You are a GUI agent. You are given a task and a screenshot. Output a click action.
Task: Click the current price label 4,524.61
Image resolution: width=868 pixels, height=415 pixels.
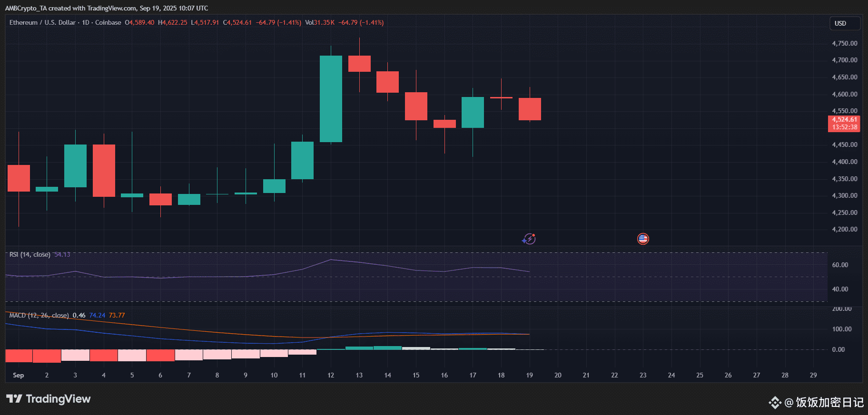(845, 120)
